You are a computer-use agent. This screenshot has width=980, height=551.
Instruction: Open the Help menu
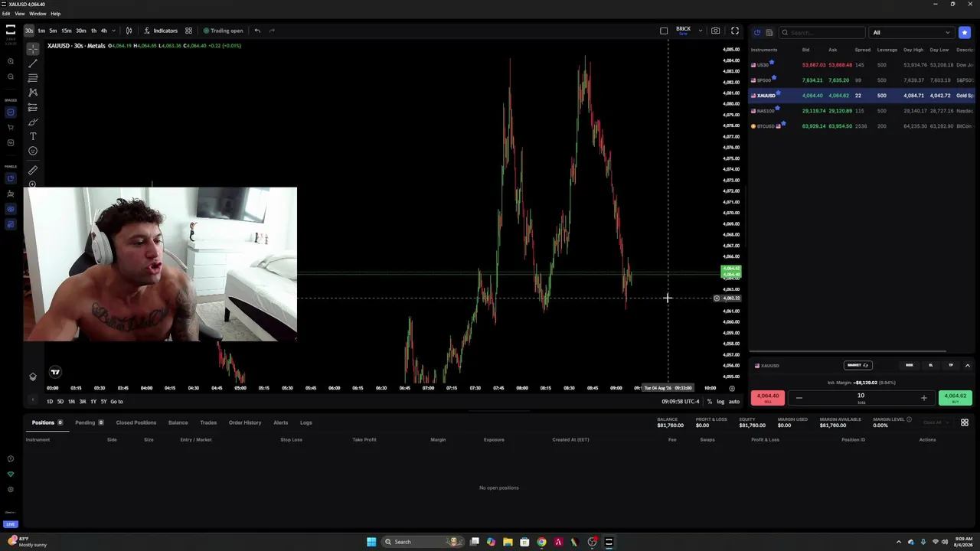[55, 14]
